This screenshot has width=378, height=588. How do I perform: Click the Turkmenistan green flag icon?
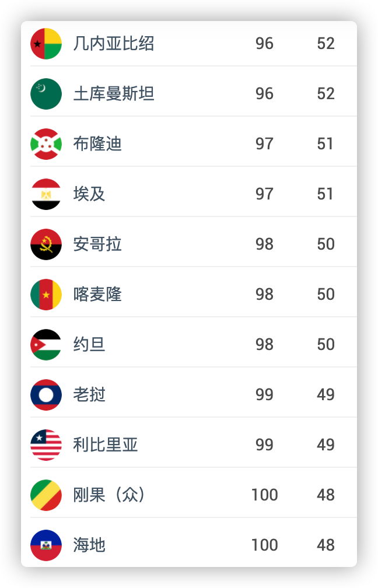point(45,94)
